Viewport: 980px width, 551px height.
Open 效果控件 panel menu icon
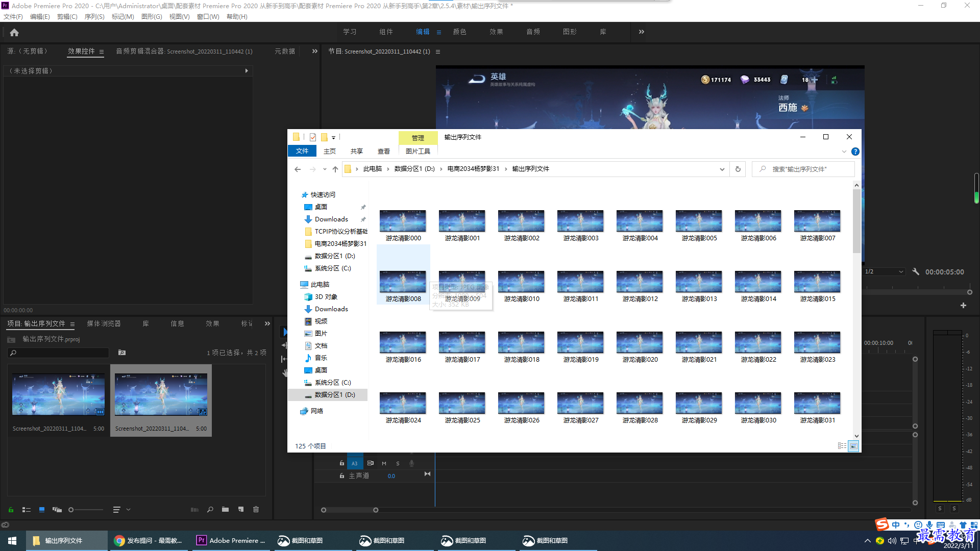tap(102, 52)
